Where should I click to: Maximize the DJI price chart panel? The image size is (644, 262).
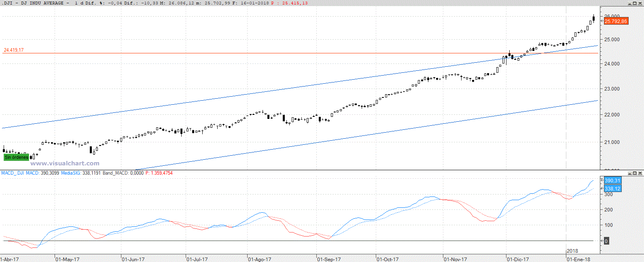[x=635, y=3]
